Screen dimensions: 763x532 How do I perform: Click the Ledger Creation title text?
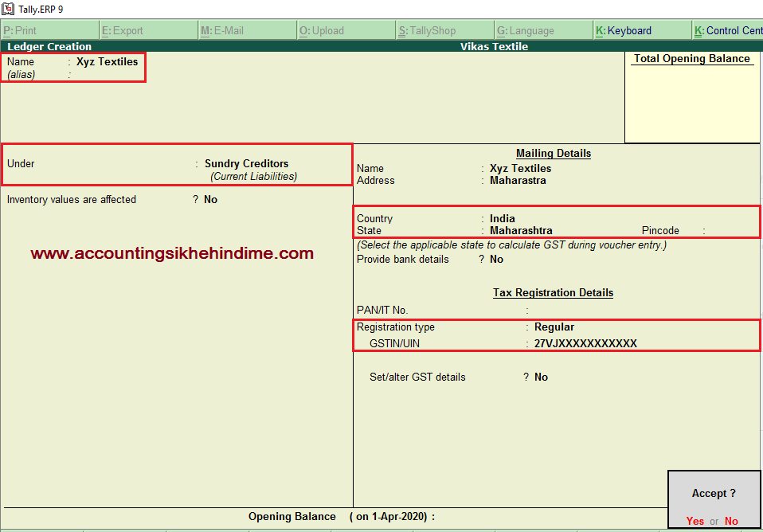49,47
